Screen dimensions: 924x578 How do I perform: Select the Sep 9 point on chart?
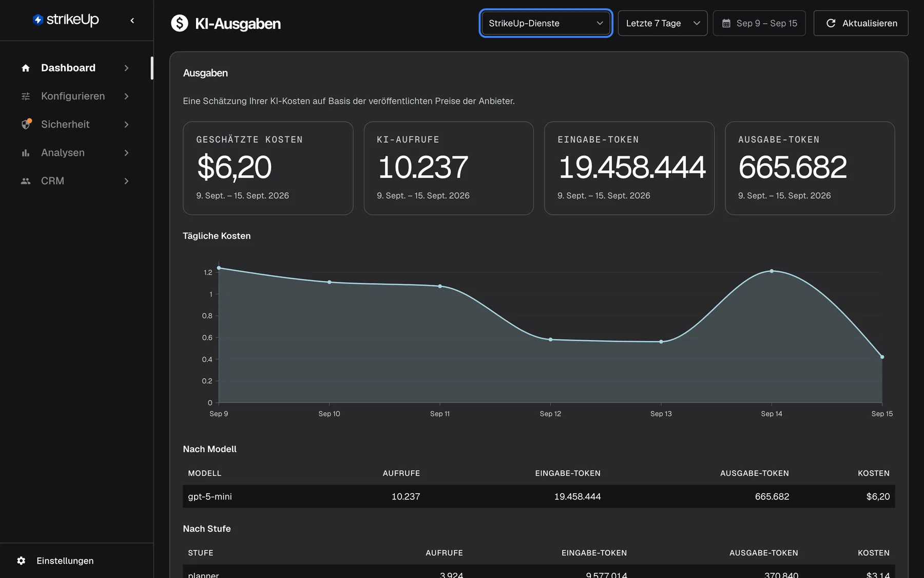(x=219, y=268)
